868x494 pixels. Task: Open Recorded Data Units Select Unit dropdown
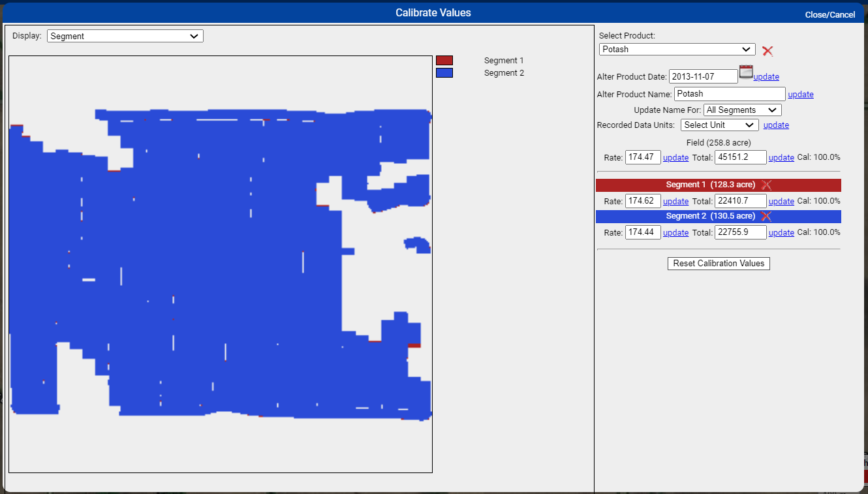(720, 125)
